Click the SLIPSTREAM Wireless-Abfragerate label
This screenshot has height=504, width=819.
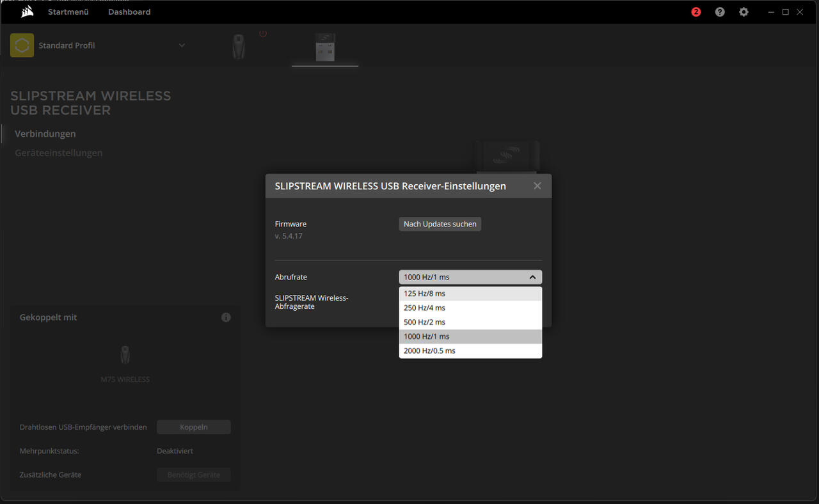[312, 302]
